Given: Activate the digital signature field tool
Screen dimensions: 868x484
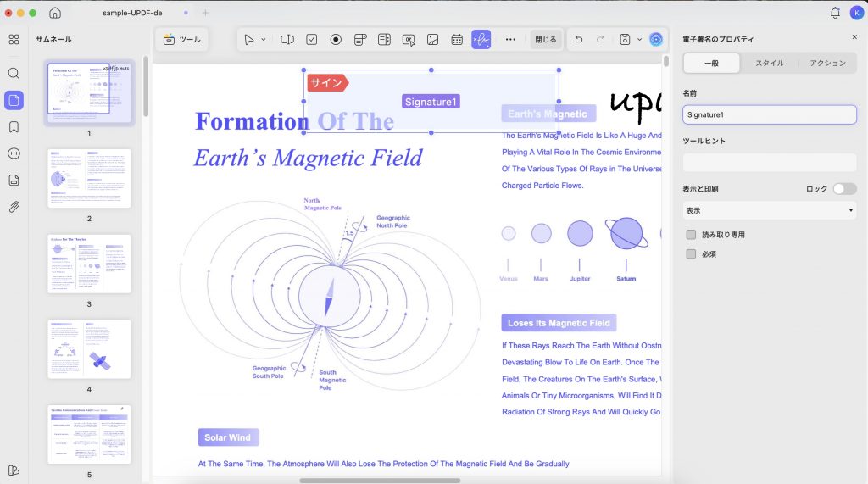Looking at the screenshot, I should click(481, 39).
